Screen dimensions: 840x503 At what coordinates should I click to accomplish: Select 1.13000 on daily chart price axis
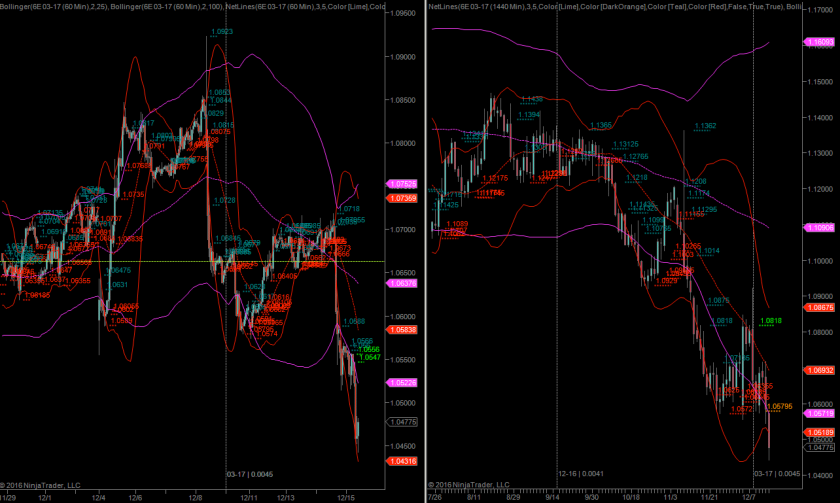click(820, 153)
